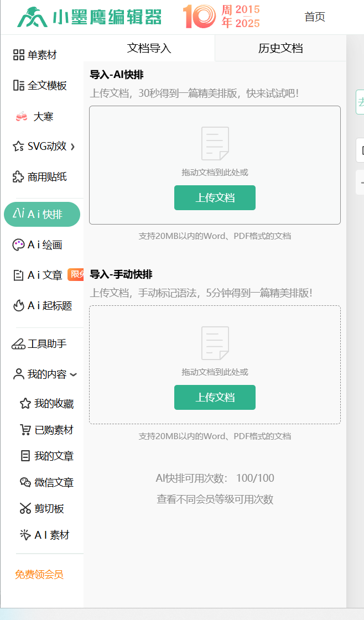This screenshot has height=620, width=364.
Task: Click the 单素材 grid icon
Action: pos(19,55)
